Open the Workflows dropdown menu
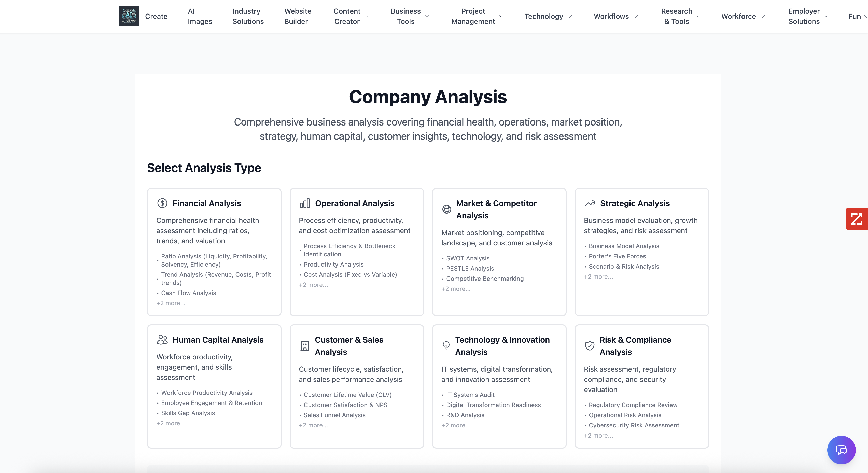The width and height of the screenshot is (868, 473). pyautogui.click(x=615, y=16)
